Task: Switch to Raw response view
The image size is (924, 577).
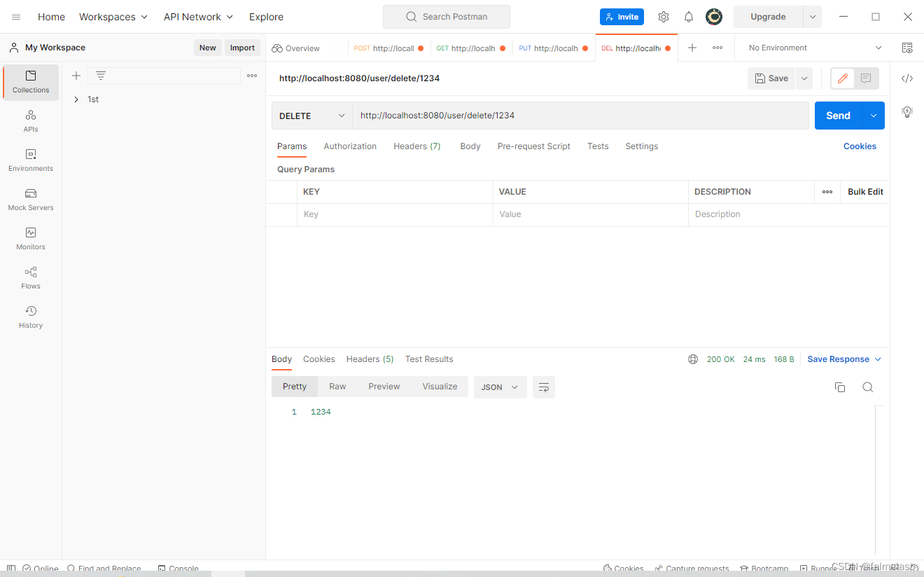Action: [337, 386]
